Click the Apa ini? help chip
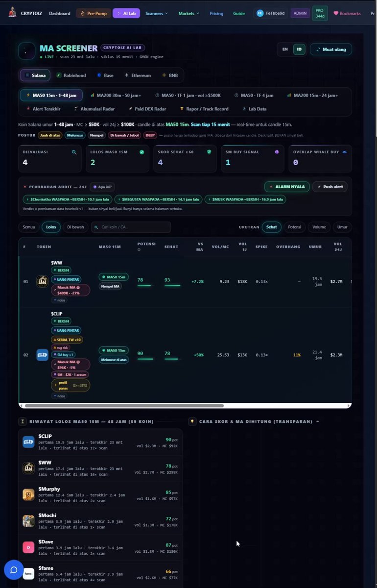Viewport: 377px width, 588px height. [x=102, y=187]
